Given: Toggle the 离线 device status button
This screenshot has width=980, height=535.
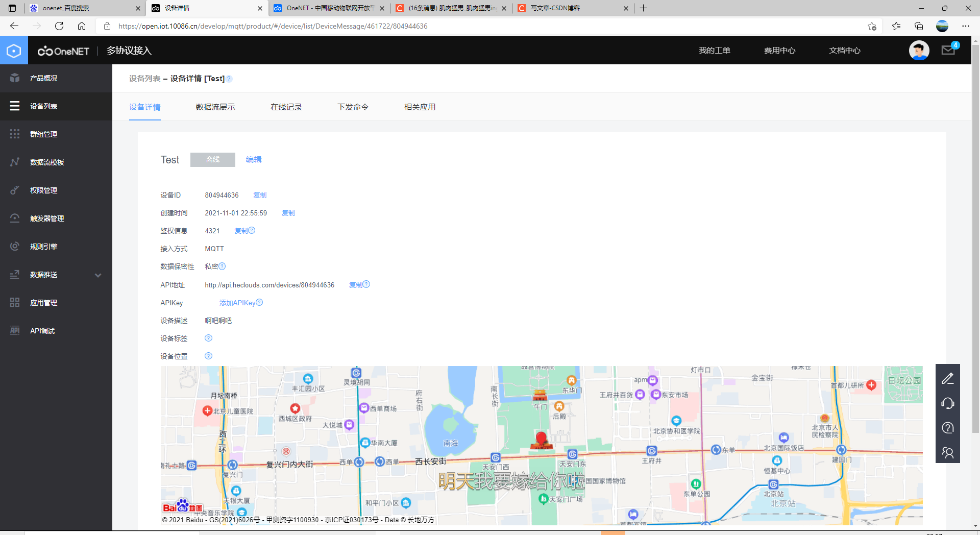Looking at the screenshot, I should pos(212,159).
